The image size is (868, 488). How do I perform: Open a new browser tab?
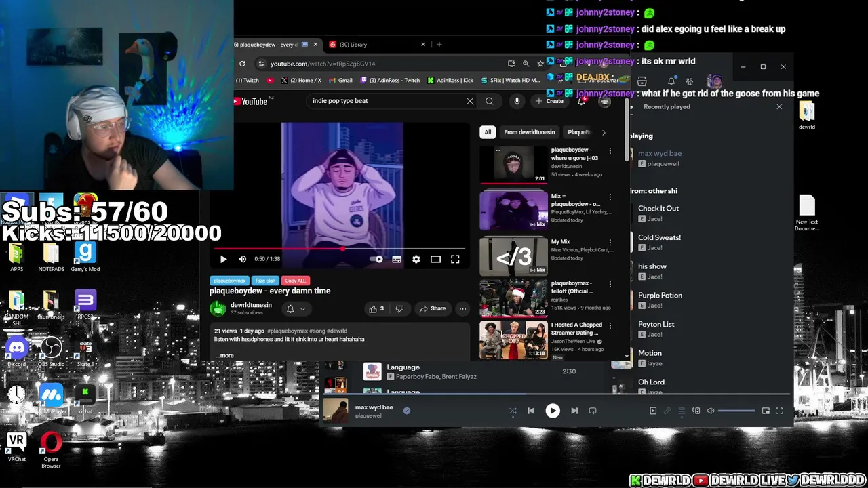(x=439, y=45)
